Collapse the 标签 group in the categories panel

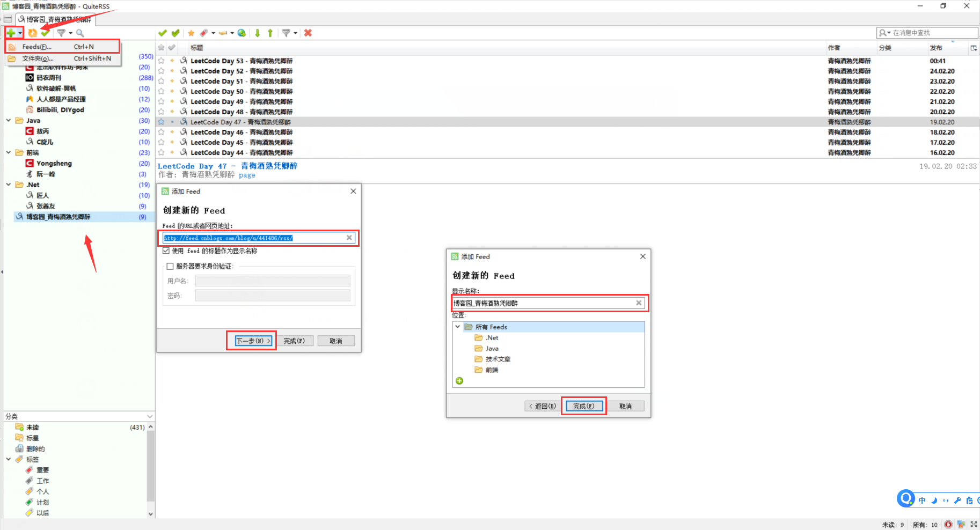pos(9,459)
